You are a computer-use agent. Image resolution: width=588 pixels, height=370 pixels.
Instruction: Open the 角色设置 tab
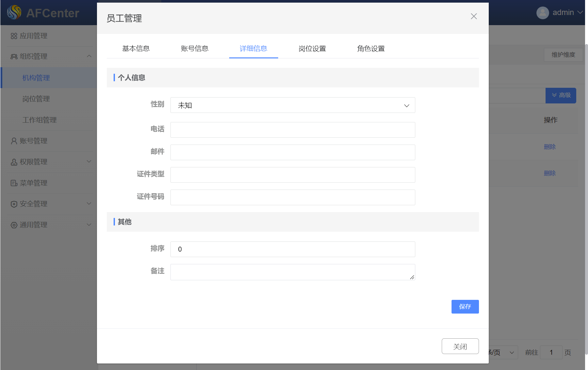pos(371,49)
